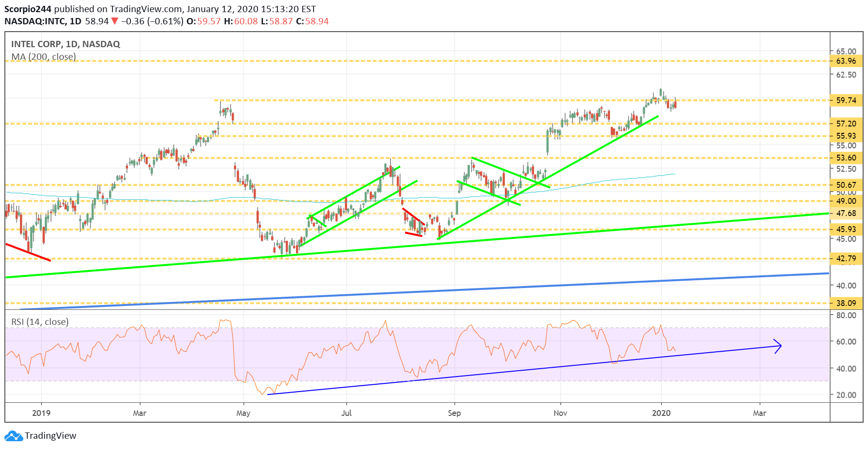Click the 50.67 price level label
This screenshot has height=449, width=868.
pyautogui.click(x=846, y=185)
